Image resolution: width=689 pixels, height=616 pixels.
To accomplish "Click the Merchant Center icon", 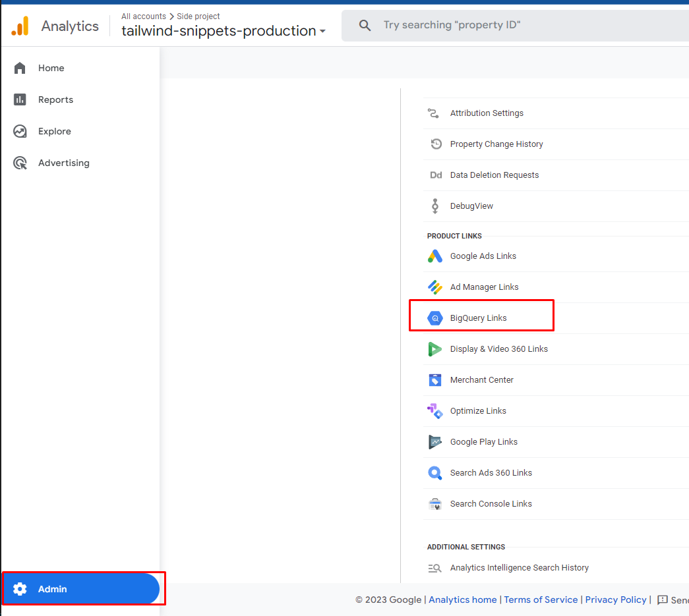I will point(434,380).
